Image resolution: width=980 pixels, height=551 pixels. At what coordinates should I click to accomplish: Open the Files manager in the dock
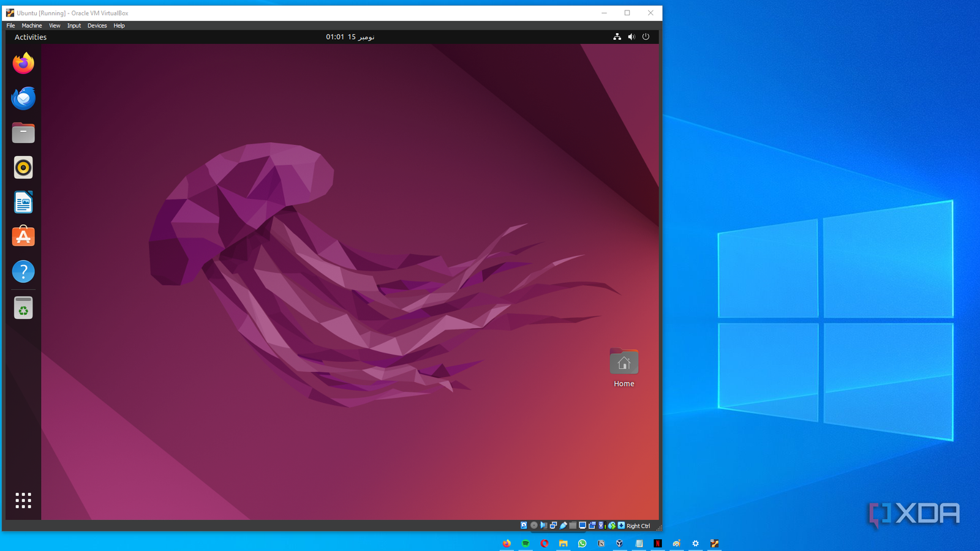pos(23,133)
